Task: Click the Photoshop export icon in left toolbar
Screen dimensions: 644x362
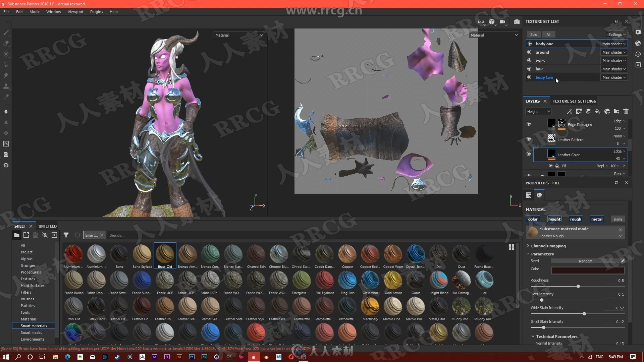Action: 6,144
